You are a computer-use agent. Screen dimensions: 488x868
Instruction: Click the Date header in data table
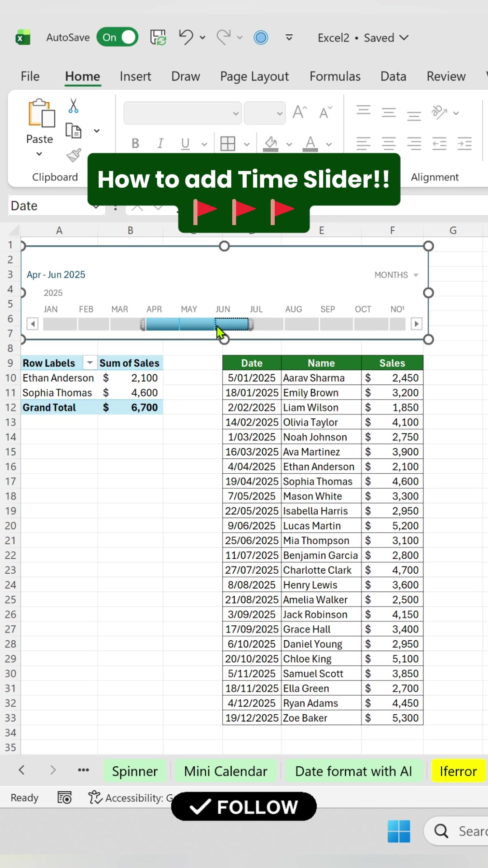(x=252, y=363)
